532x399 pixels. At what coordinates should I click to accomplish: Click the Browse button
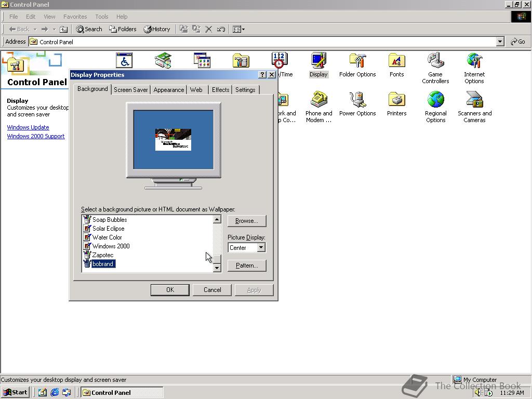coord(247,221)
